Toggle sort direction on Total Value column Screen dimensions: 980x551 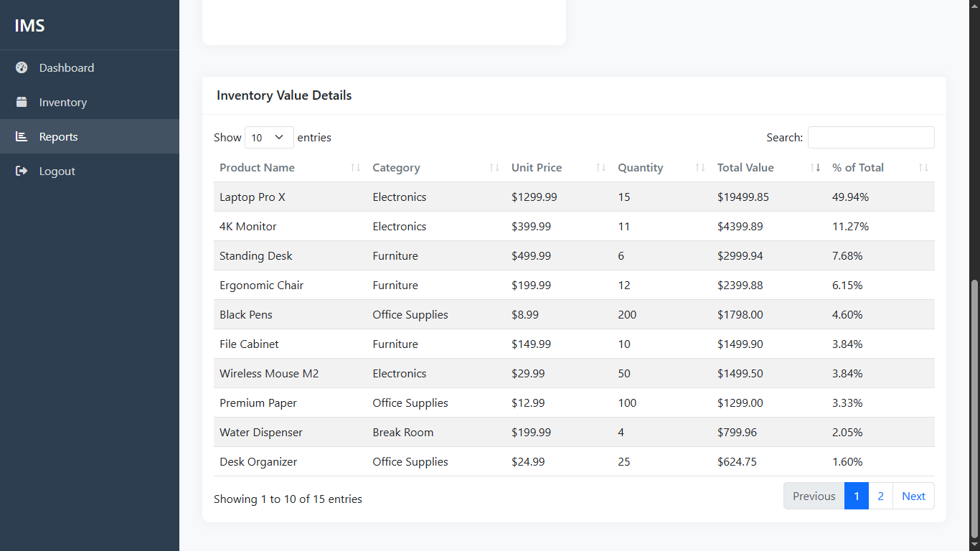pyautogui.click(x=815, y=168)
